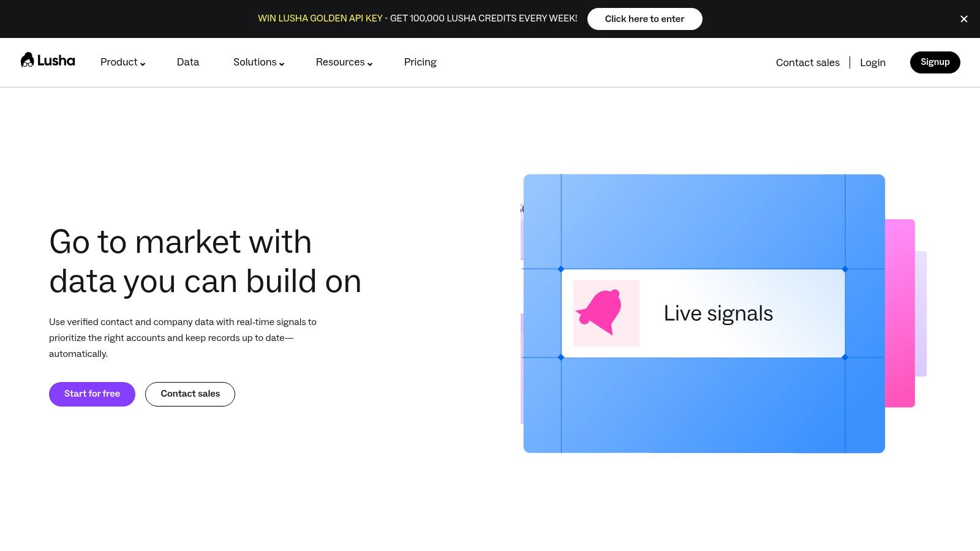The image size is (980, 551).
Task: Open the Resources dropdown menu
Action: pos(344,62)
